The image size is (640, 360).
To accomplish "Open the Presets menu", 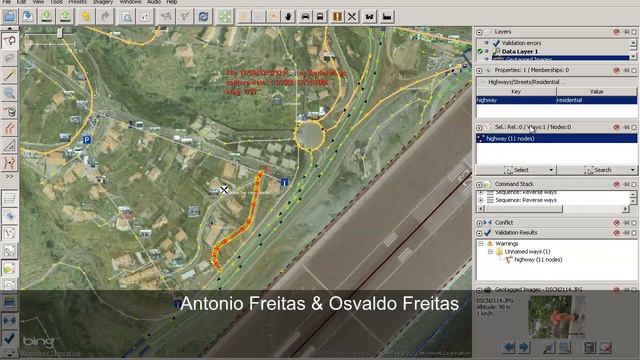I will [x=77, y=2].
